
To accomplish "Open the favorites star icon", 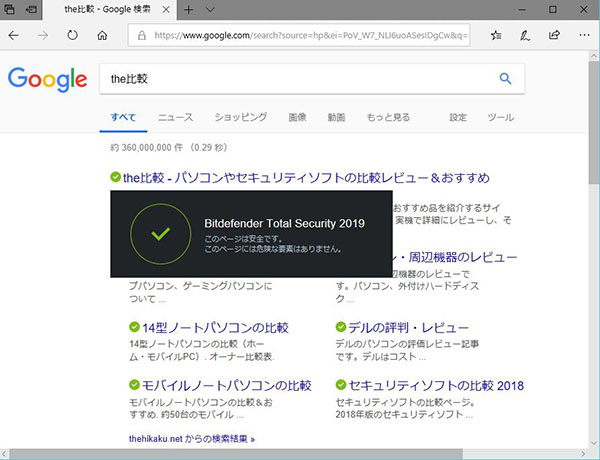I will (x=496, y=36).
